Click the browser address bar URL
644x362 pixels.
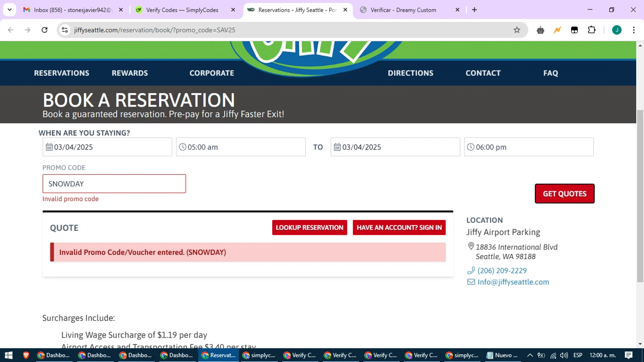pyautogui.click(x=155, y=30)
